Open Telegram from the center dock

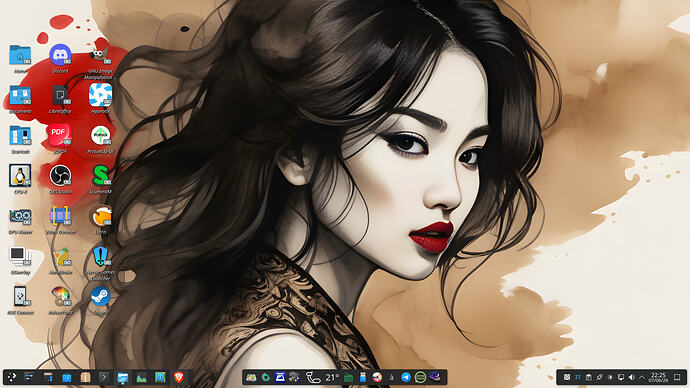coord(406,377)
